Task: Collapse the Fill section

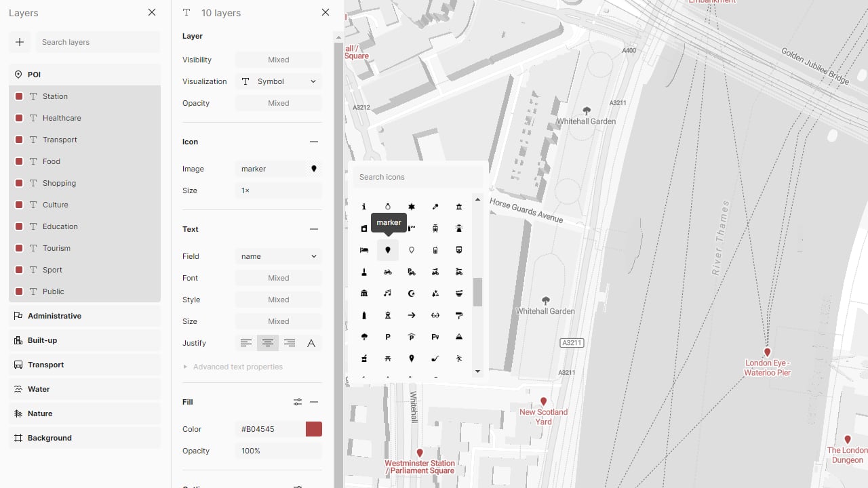Action: [x=314, y=402]
